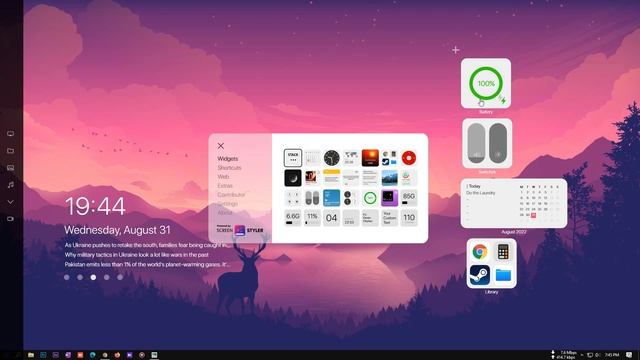Select the first news page dot
The width and height of the screenshot is (640, 360).
tap(67, 277)
